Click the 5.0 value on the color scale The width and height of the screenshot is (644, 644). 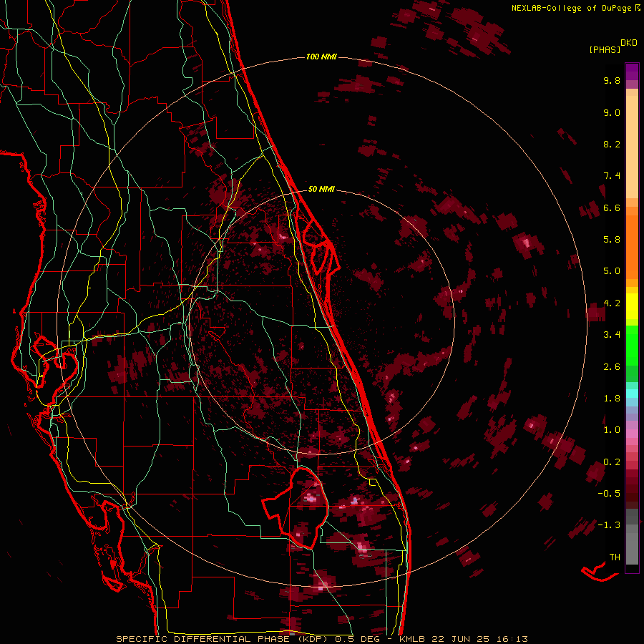[x=612, y=271]
